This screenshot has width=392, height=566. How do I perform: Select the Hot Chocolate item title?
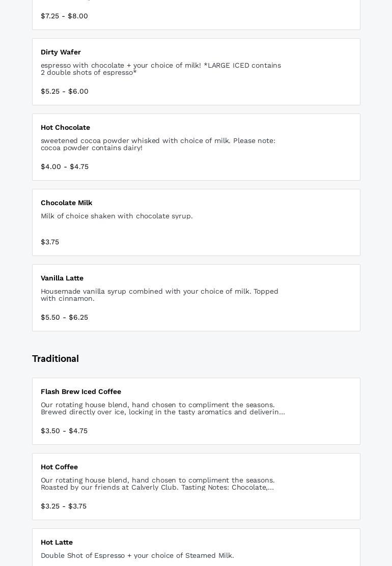(65, 127)
